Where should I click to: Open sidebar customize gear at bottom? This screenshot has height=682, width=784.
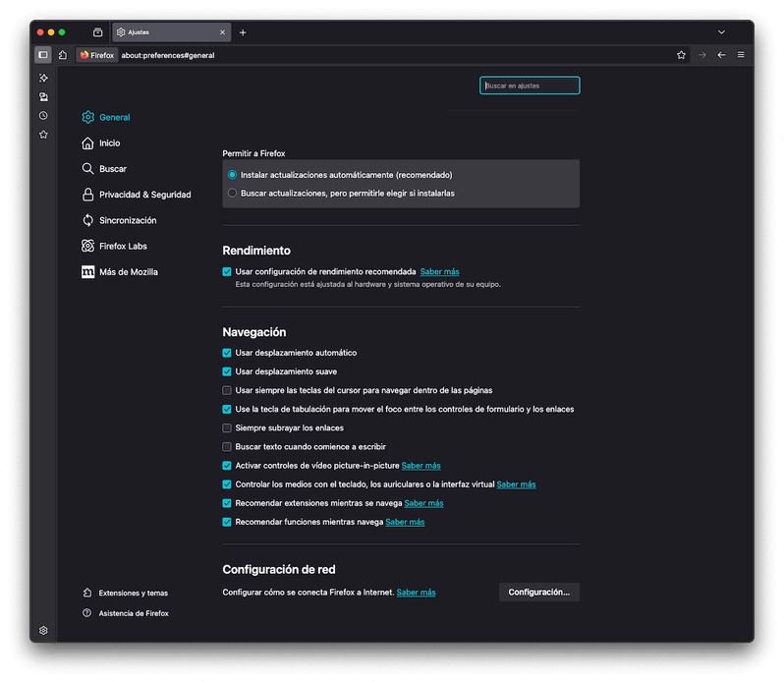[43, 631]
